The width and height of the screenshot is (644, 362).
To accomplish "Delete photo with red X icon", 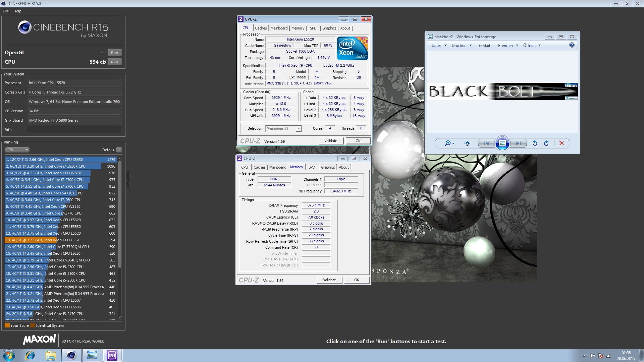I will [561, 143].
